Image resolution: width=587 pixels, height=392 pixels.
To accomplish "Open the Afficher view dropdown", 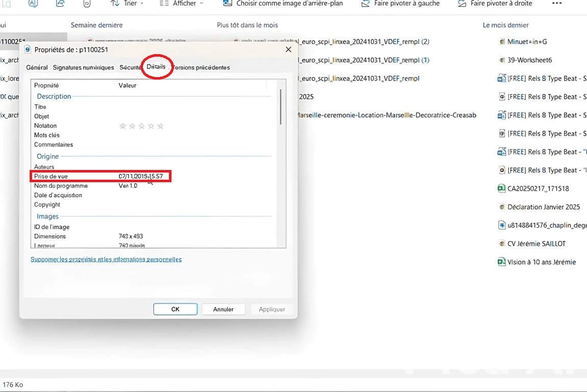I will (181, 4).
